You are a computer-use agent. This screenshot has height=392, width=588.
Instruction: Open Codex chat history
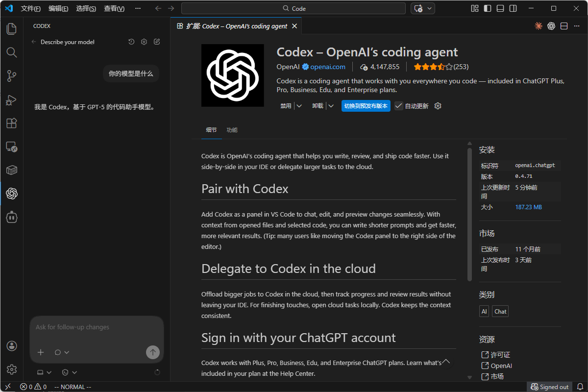coord(131,42)
